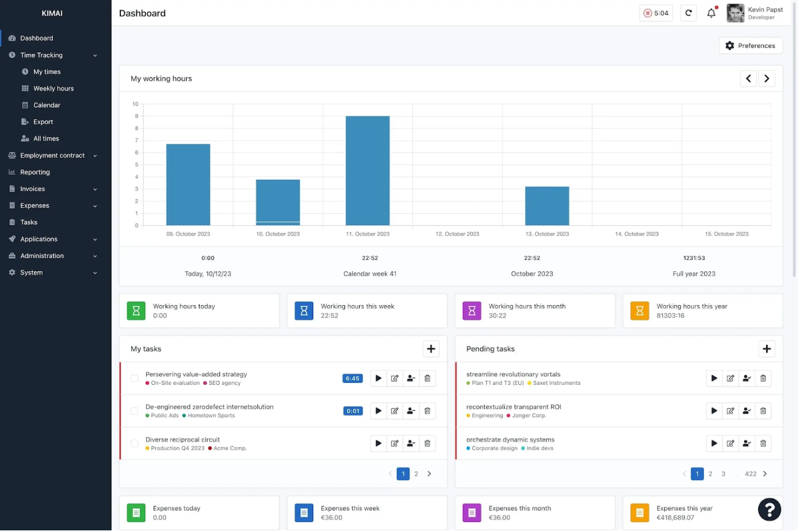
Task: Go to the Dashboard menu entry
Action: coord(37,38)
